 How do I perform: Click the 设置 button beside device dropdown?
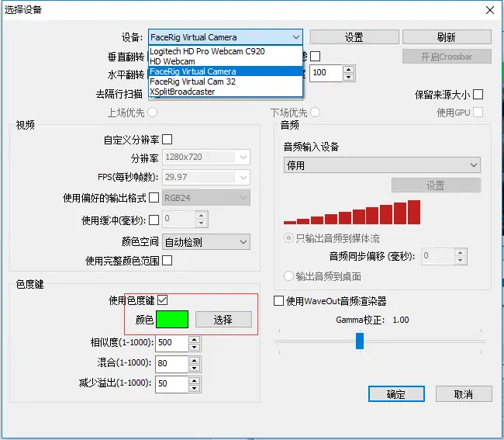point(354,37)
